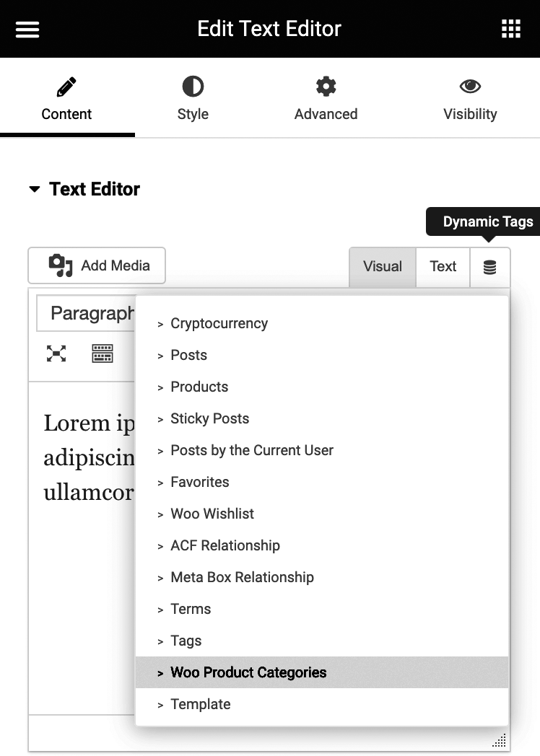
Task: Collapse the Text Editor section
Action: (x=35, y=189)
